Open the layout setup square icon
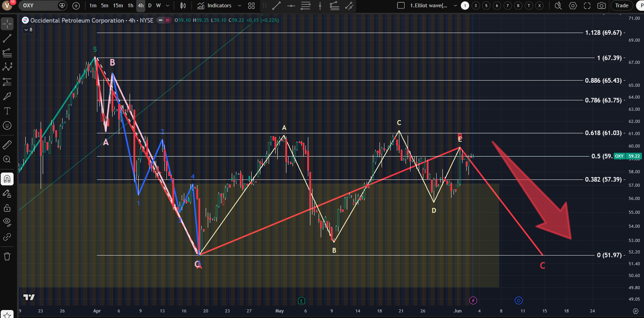Image resolution: width=644 pixels, height=318 pixels. point(401,6)
